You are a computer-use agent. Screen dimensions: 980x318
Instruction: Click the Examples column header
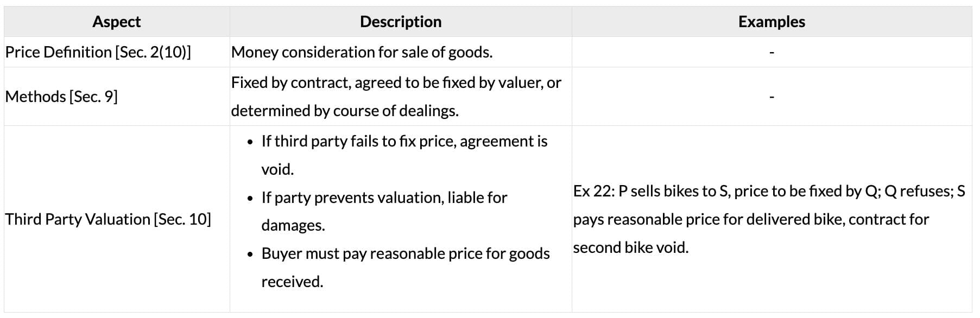tap(771, 22)
